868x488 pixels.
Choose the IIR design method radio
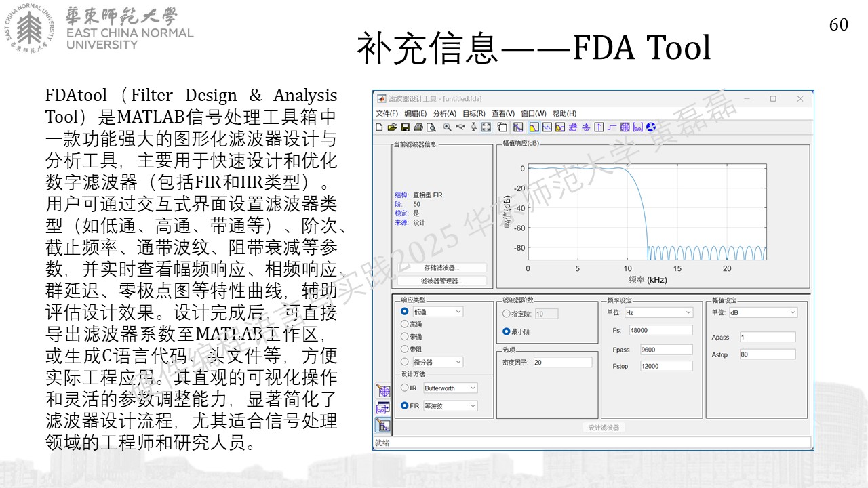click(405, 388)
